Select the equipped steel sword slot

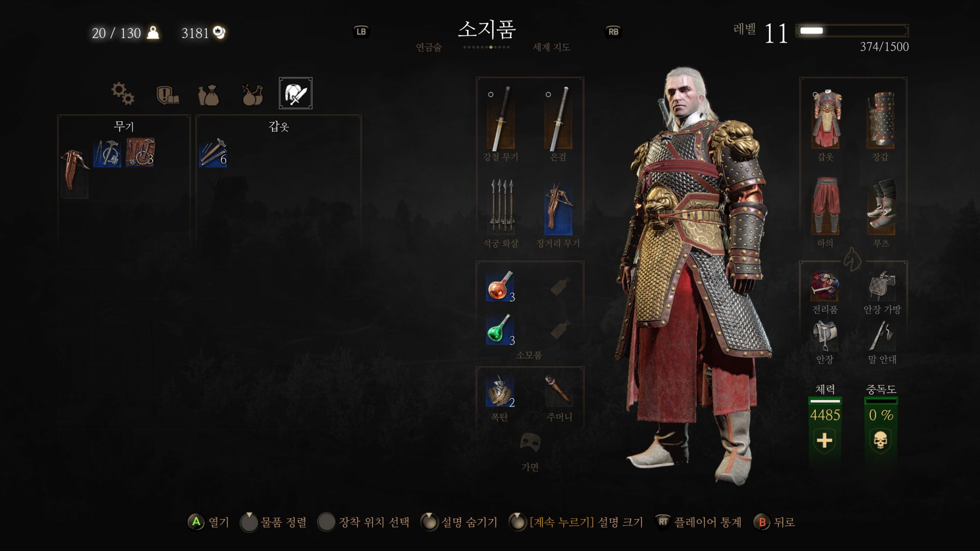click(500, 119)
